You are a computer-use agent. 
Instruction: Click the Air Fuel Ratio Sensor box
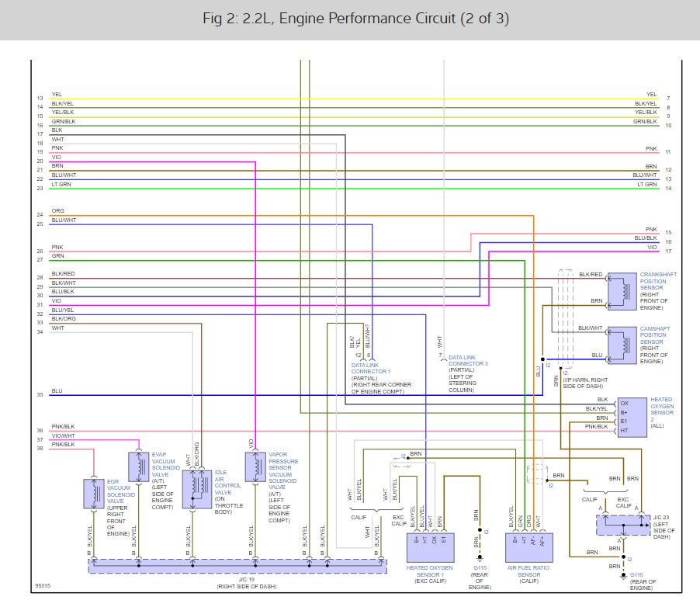pyautogui.click(x=529, y=547)
